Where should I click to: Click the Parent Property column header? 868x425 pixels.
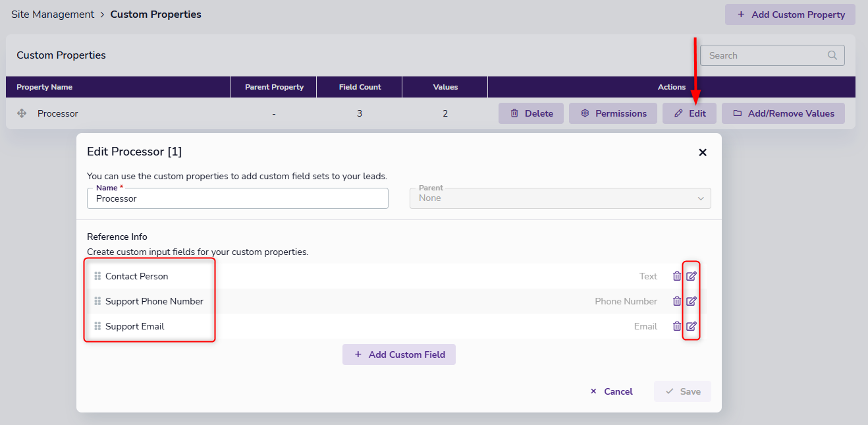274,87
